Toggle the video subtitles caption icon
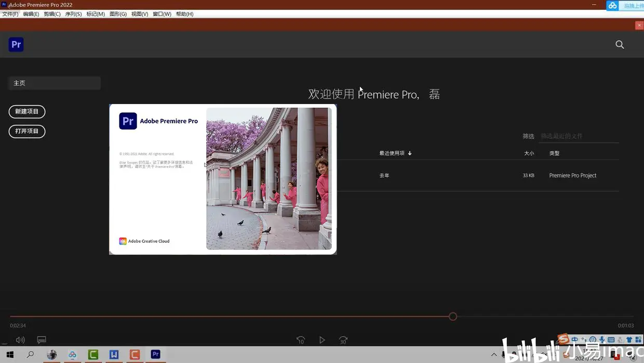The height and width of the screenshot is (363, 644). [42, 340]
